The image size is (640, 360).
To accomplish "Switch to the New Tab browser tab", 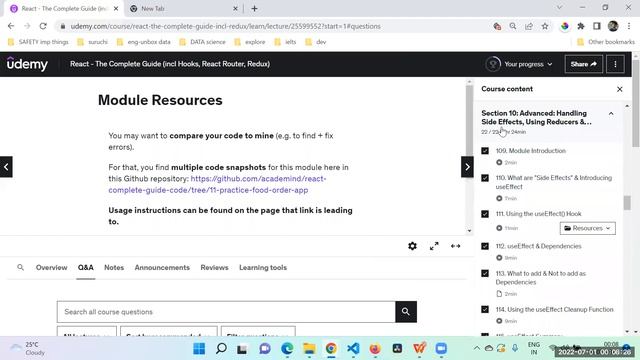I will pos(184,9).
